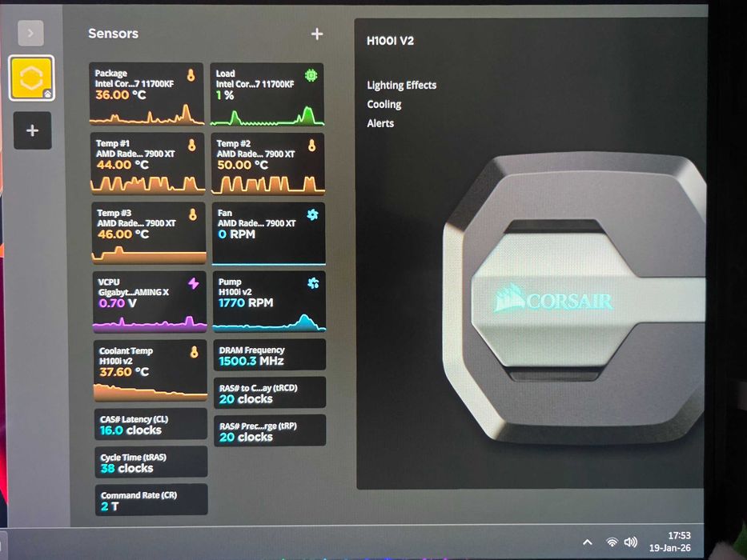This screenshot has height=560, width=747.
Task: Select the Pump 1770 RPM sensor graph
Action: pyautogui.click(x=269, y=321)
